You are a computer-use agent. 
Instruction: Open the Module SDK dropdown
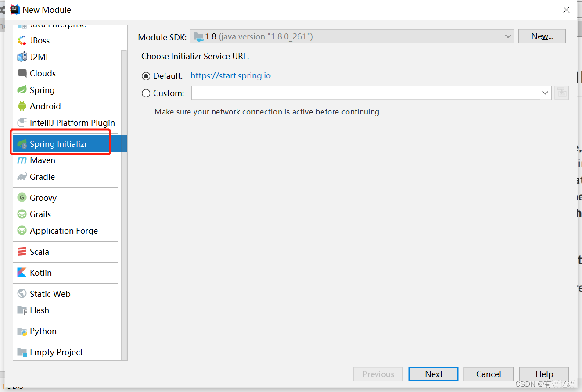coord(352,36)
